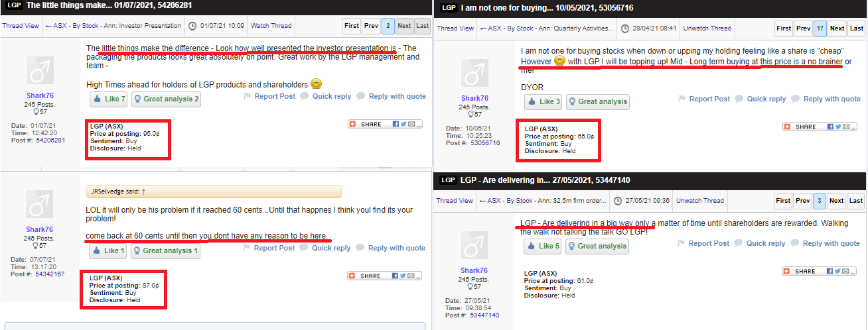The image size is (868, 330).
Task: Jump to Last page in the Investor Presentation thread
Action: click(422, 26)
